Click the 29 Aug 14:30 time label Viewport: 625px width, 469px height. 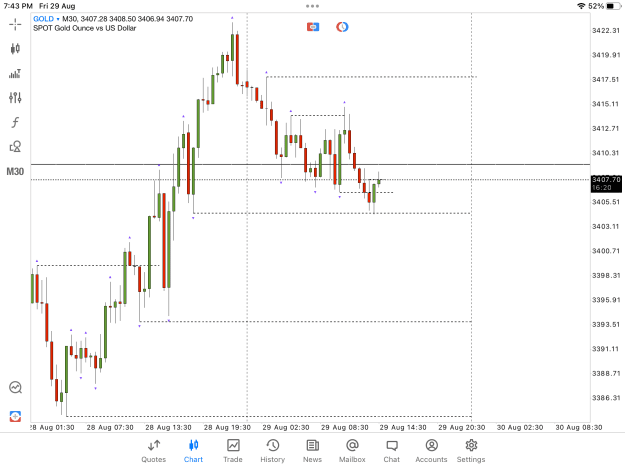tap(403, 427)
